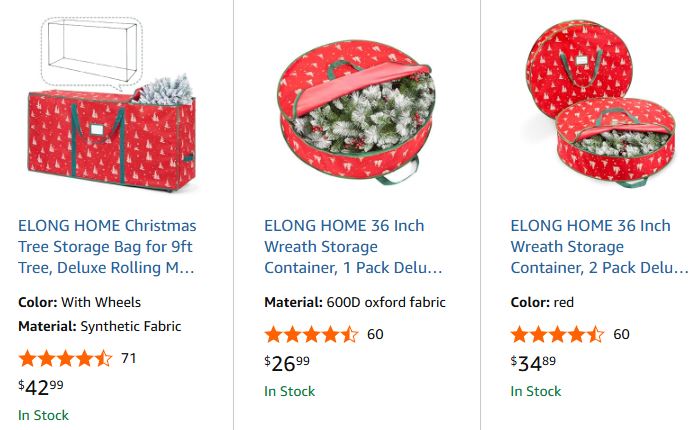Click the Christmas Tree Storage Bag title link
Viewport: 696px width, 430px height.
point(108,247)
